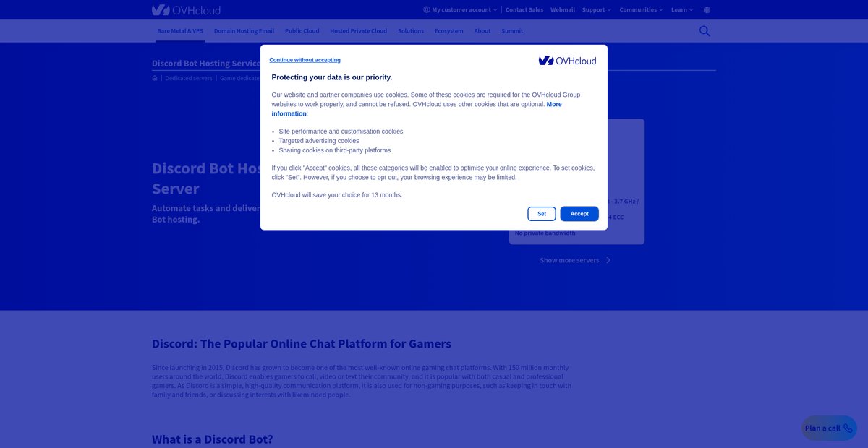Screen dimensions: 868x448
Task: Open the search magnifier icon
Action: point(705,31)
